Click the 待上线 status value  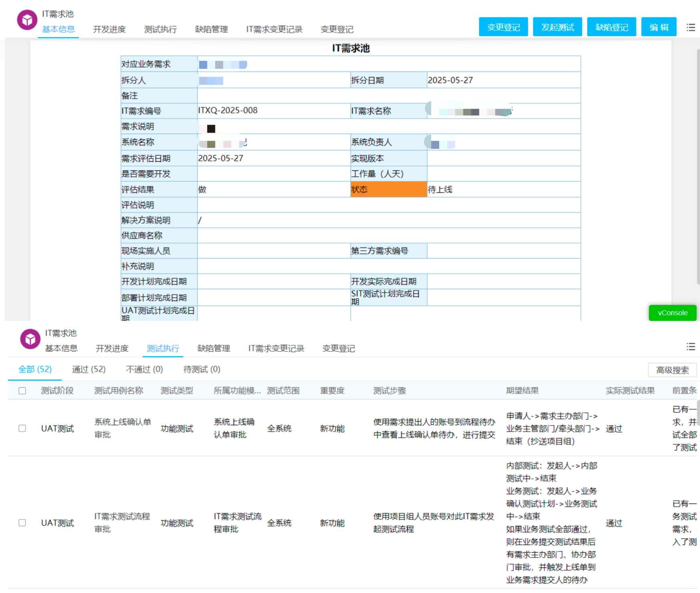[x=440, y=189]
